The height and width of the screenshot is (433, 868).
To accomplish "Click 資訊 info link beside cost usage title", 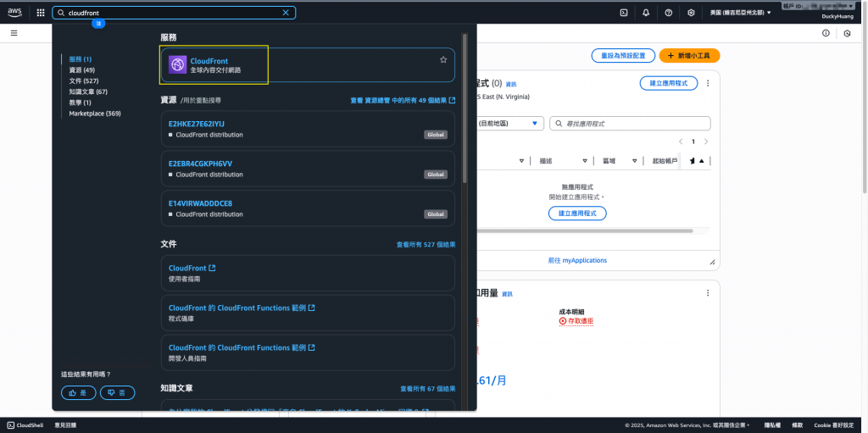I will (507, 294).
